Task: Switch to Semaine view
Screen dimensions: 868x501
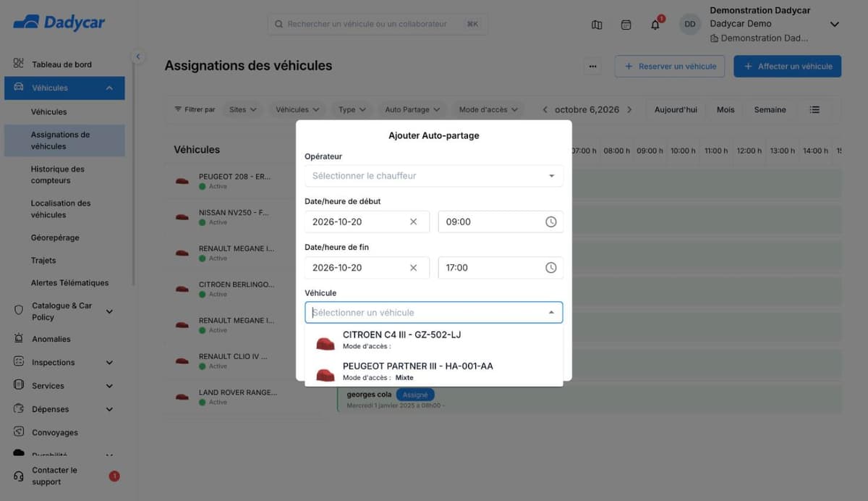Action: (770, 109)
